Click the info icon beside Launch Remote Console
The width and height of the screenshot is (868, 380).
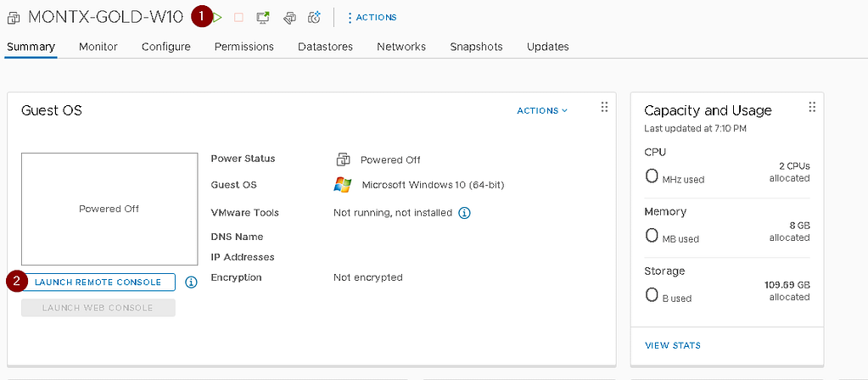tap(191, 282)
